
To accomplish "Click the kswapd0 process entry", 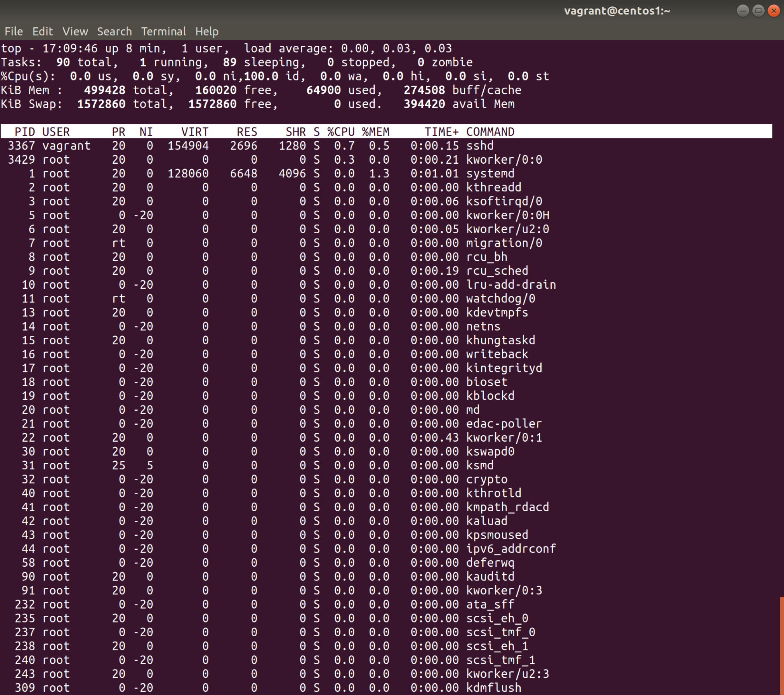I will tap(490, 451).
